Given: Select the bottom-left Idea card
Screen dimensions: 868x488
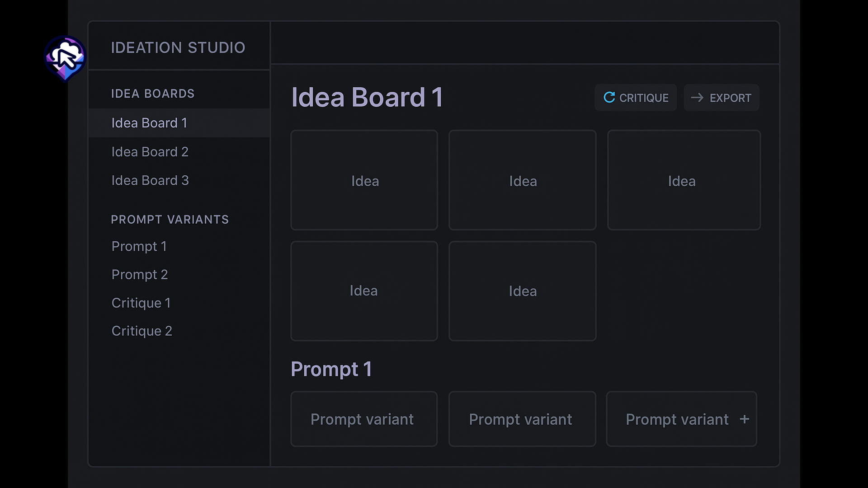Looking at the screenshot, I should [364, 291].
